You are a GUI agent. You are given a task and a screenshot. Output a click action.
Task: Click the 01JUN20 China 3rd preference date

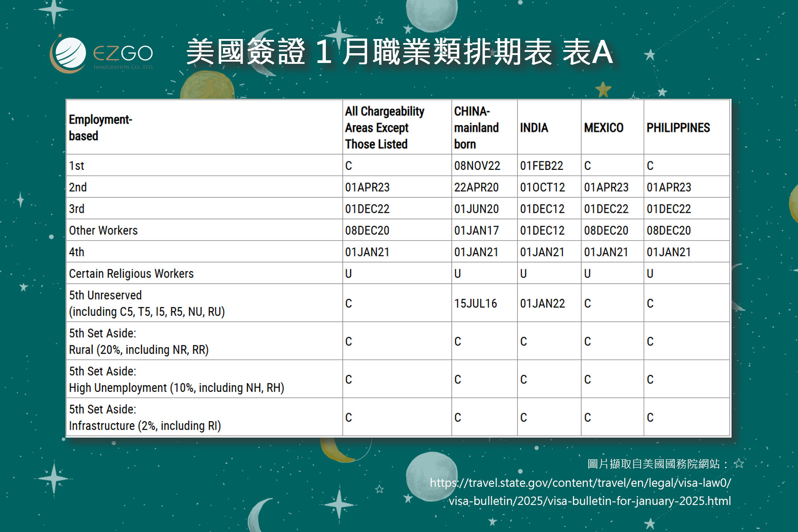click(x=476, y=209)
